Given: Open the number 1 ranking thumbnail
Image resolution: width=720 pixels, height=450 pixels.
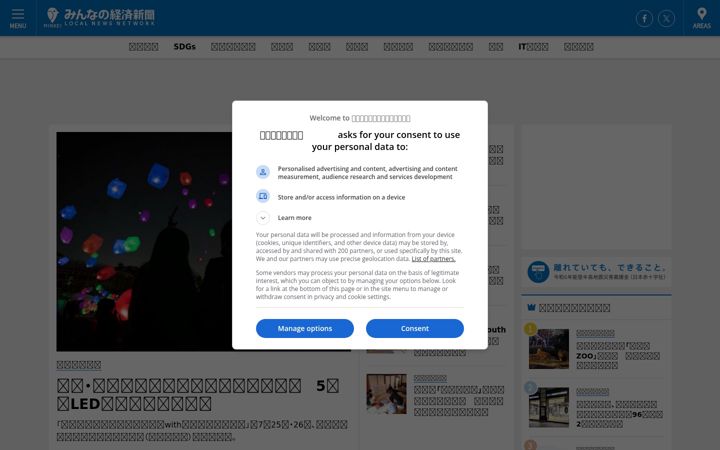Looking at the screenshot, I should [x=549, y=349].
